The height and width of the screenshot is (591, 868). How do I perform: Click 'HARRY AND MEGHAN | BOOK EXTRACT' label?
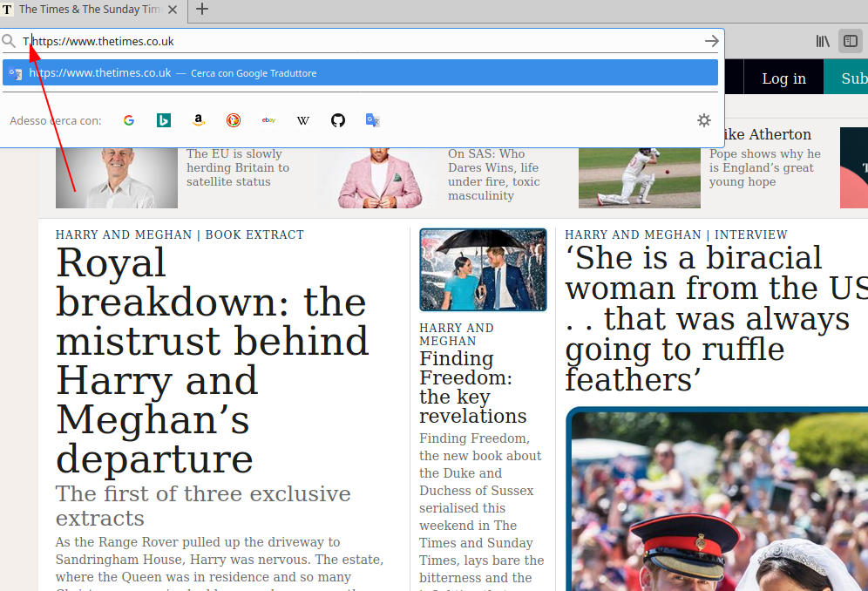point(180,234)
